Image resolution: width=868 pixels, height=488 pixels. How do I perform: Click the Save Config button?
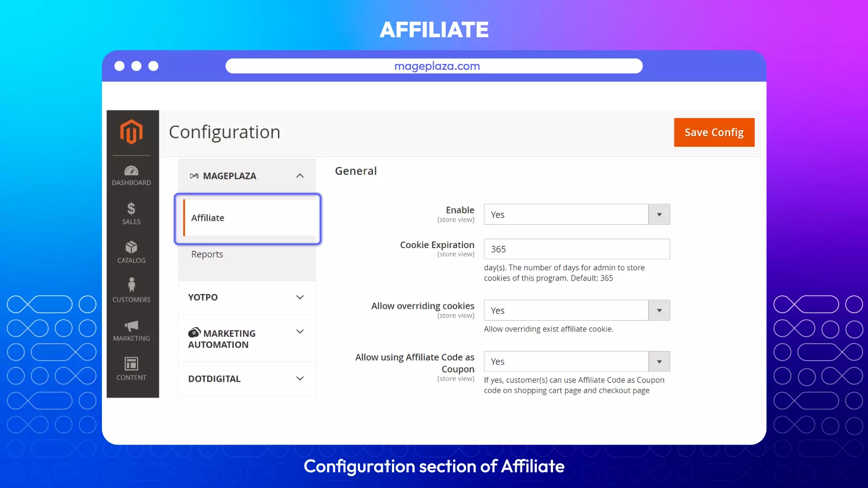[x=714, y=132]
